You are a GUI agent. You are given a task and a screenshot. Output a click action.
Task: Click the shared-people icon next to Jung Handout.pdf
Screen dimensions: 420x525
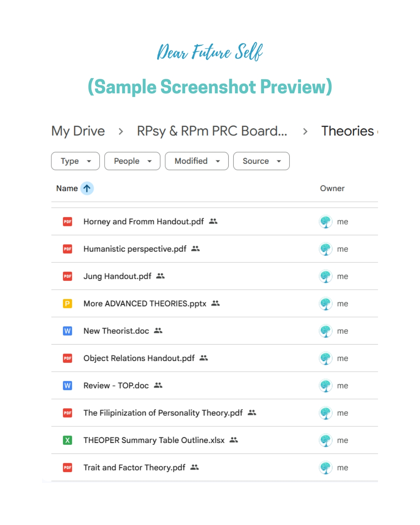(161, 276)
